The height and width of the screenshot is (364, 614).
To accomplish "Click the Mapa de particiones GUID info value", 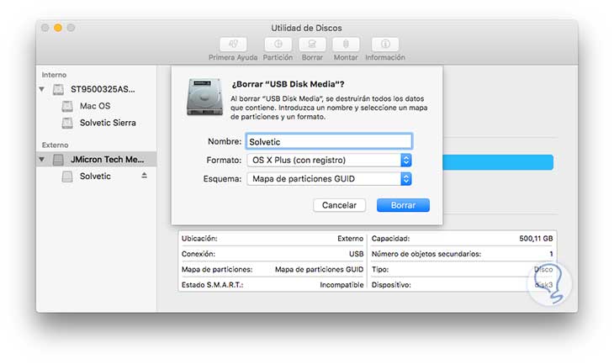I will click(319, 269).
